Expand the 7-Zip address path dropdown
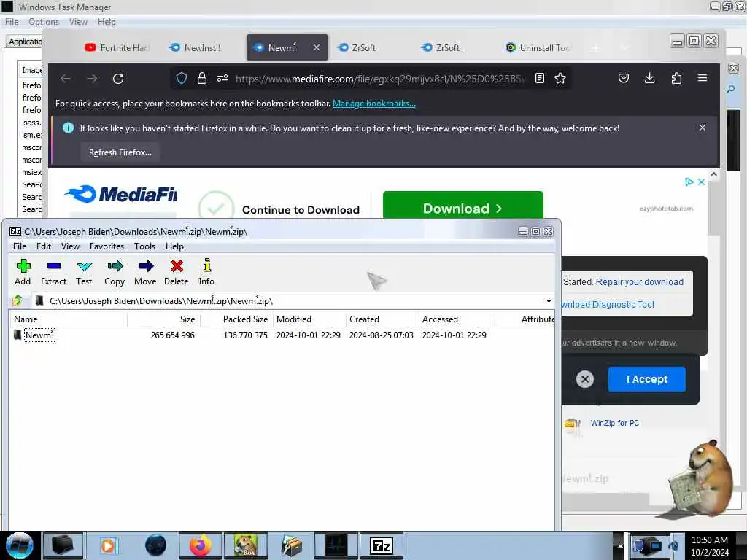The width and height of the screenshot is (747, 560). pyautogui.click(x=549, y=301)
